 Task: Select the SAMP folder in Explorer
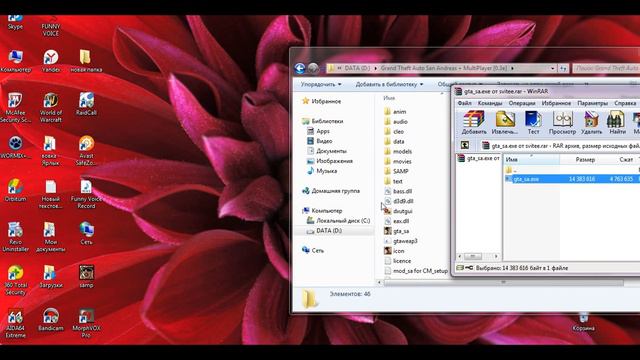396,171
